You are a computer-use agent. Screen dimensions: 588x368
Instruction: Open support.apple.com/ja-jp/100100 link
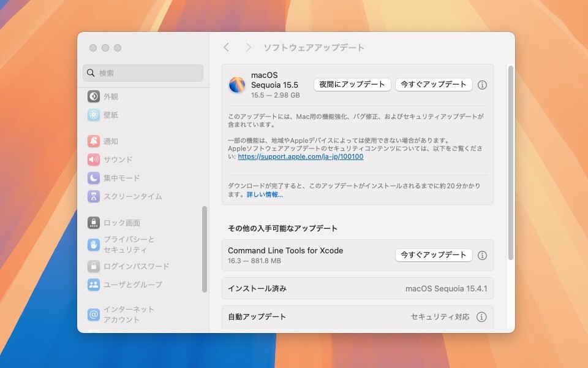click(300, 156)
